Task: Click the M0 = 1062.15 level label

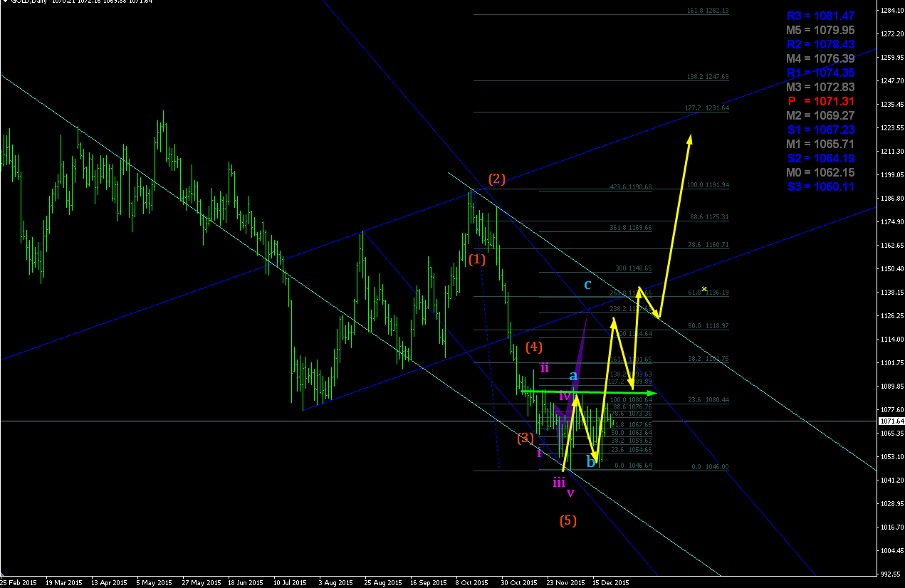Action: click(x=820, y=172)
